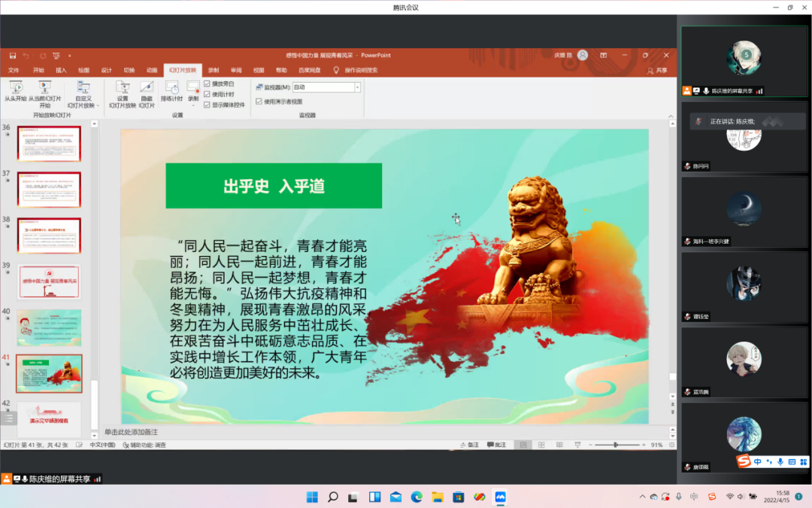Open Tencent Meeting in the taskbar
Image resolution: width=812 pixels, height=508 pixels.
(x=500, y=497)
